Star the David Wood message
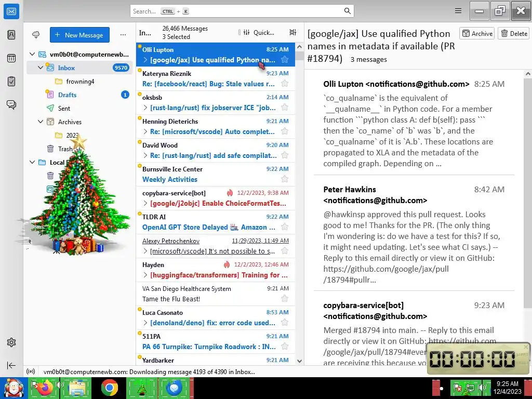532x399 pixels. point(285,155)
